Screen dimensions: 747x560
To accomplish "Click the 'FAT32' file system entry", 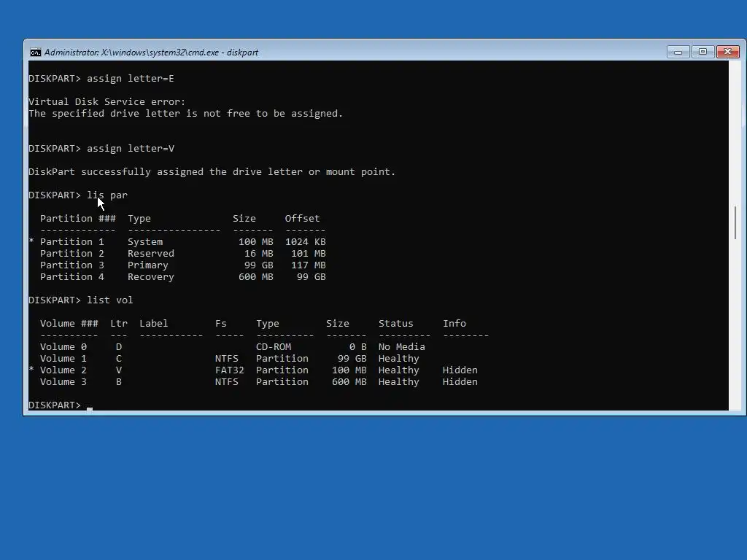I will (229, 370).
